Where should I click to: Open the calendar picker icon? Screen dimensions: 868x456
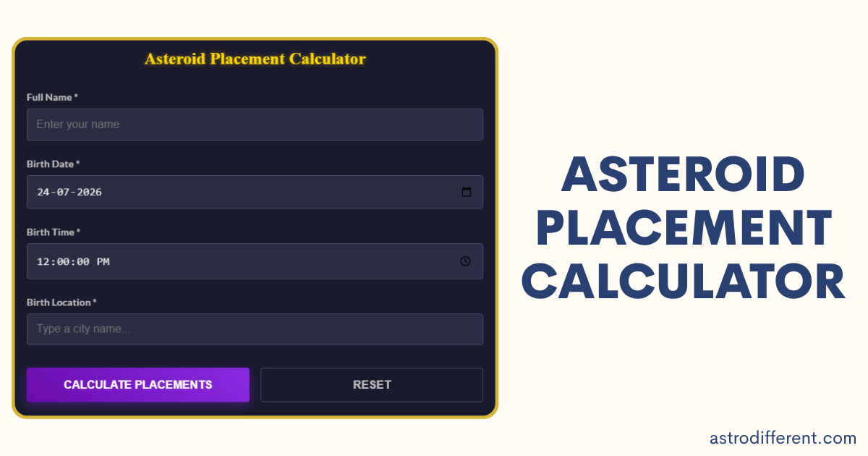click(x=467, y=192)
